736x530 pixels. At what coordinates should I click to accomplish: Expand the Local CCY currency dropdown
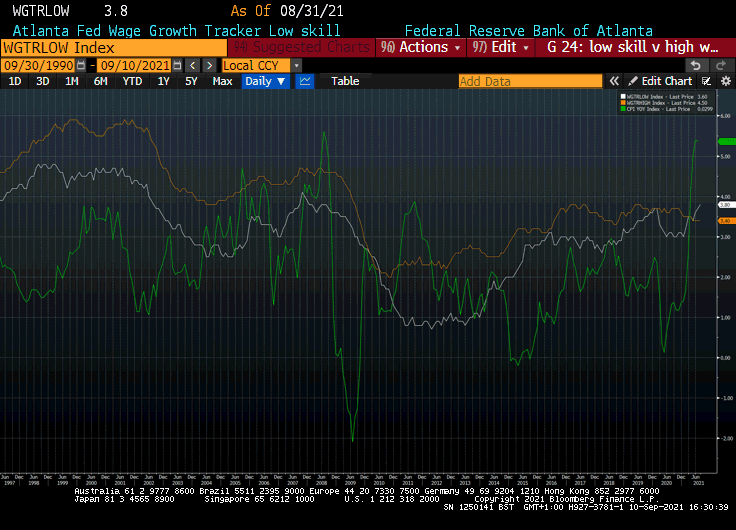point(296,65)
